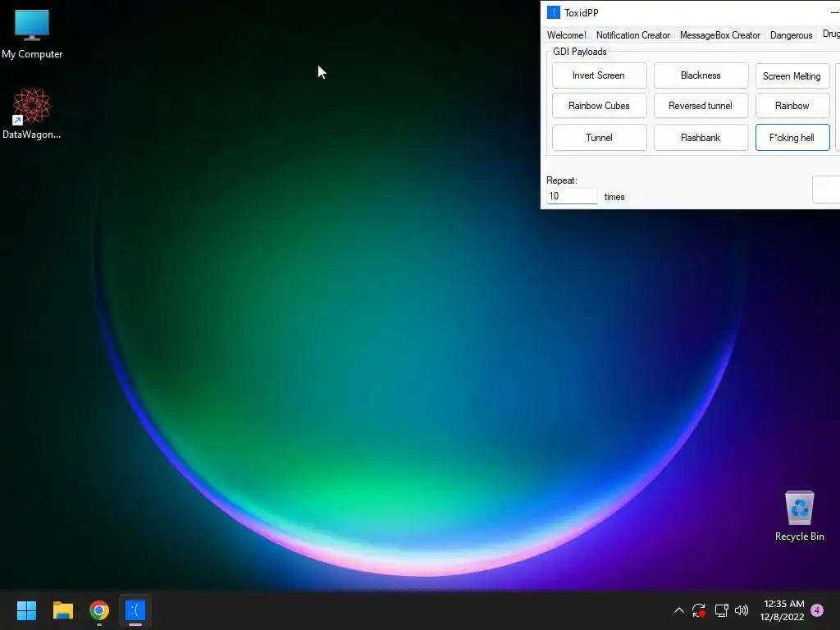Select the DataWagon desktop shortcut

click(32, 113)
